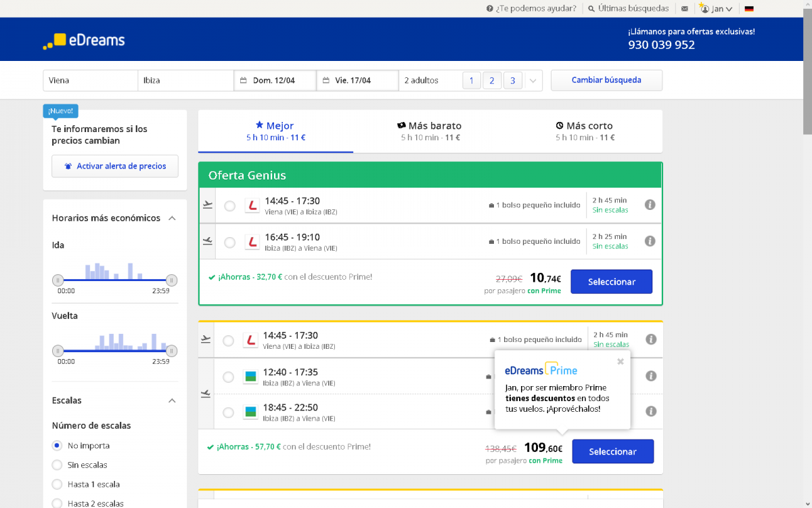812x508 pixels.
Task: Select 16:45 - 19:10 return flight radio
Action: [x=230, y=242]
